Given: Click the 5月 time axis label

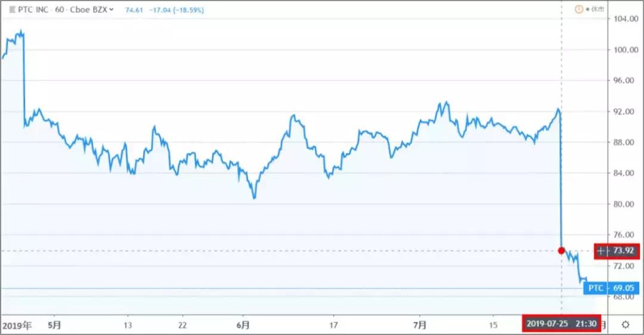Looking at the screenshot, I should pyautogui.click(x=54, y=325).
